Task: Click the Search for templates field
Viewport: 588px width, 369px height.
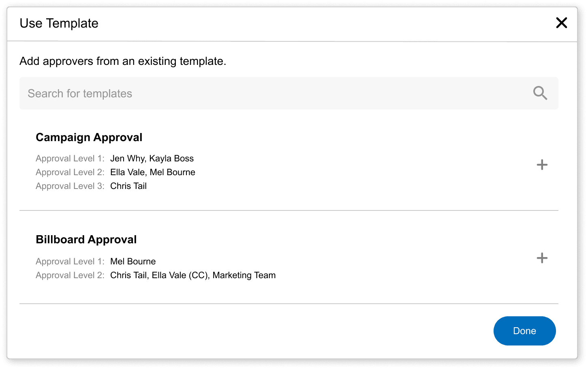Action: tap(276, 93)
